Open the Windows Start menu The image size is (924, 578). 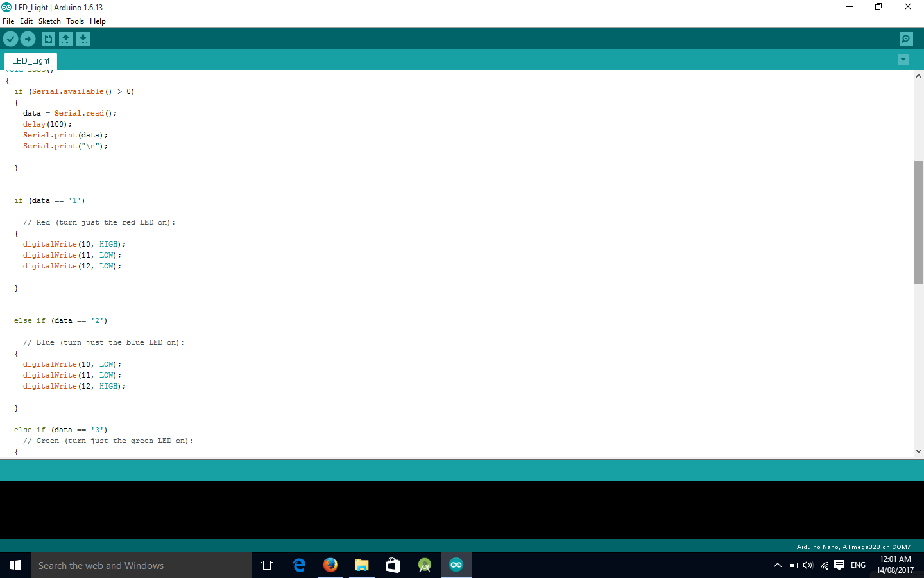[15, 565]
